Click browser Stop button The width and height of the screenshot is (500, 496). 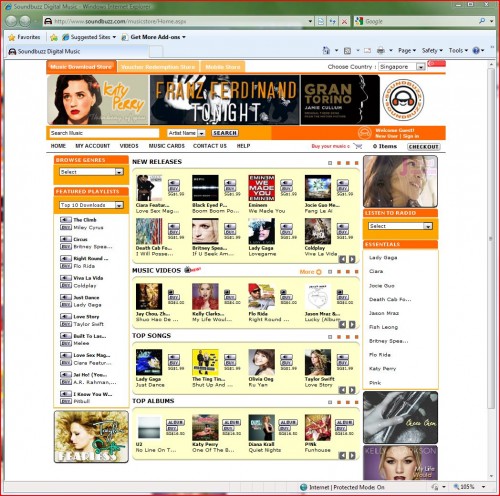(344, 21)
